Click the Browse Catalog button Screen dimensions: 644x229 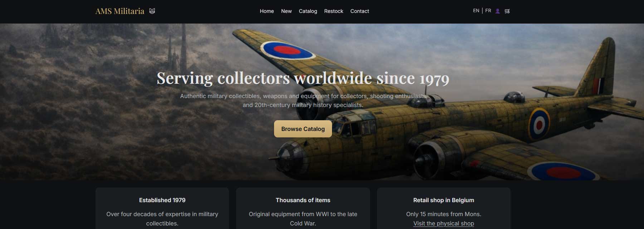pos(303,129)
